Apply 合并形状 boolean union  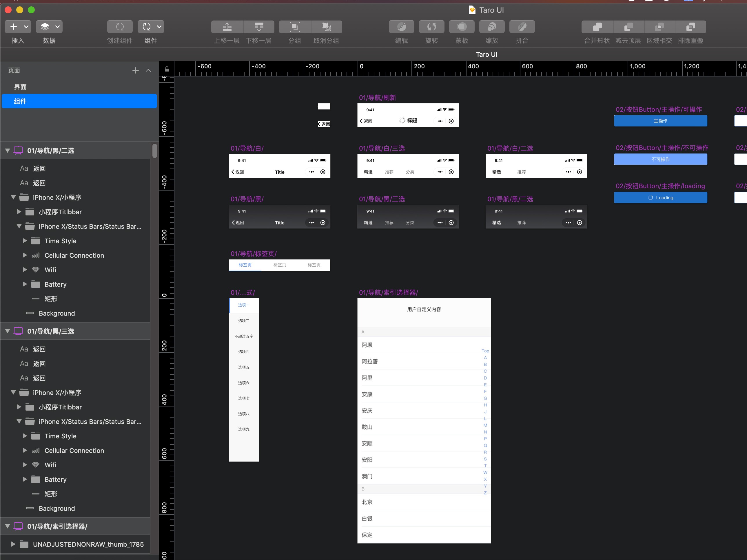click(x=596, y=27)
